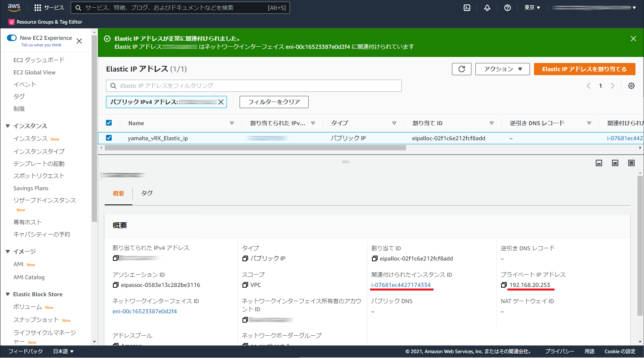Copy the allocation ID eipalloc-02f1c6e212fcf8add
644x358 pixels.
375,258
